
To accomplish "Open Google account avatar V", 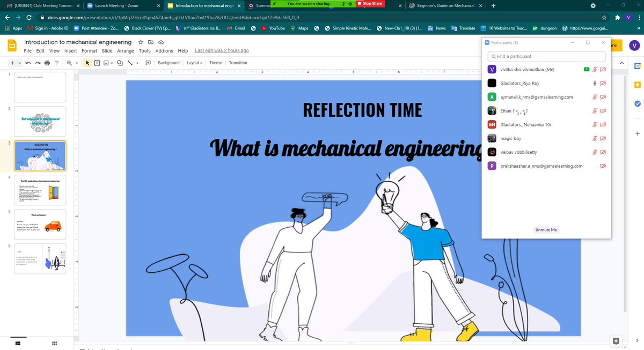I will tap(635, 46).
